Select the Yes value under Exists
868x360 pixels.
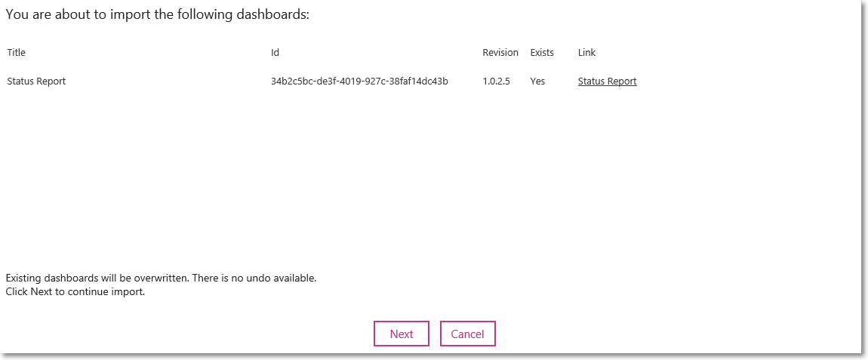pos(537,82)
